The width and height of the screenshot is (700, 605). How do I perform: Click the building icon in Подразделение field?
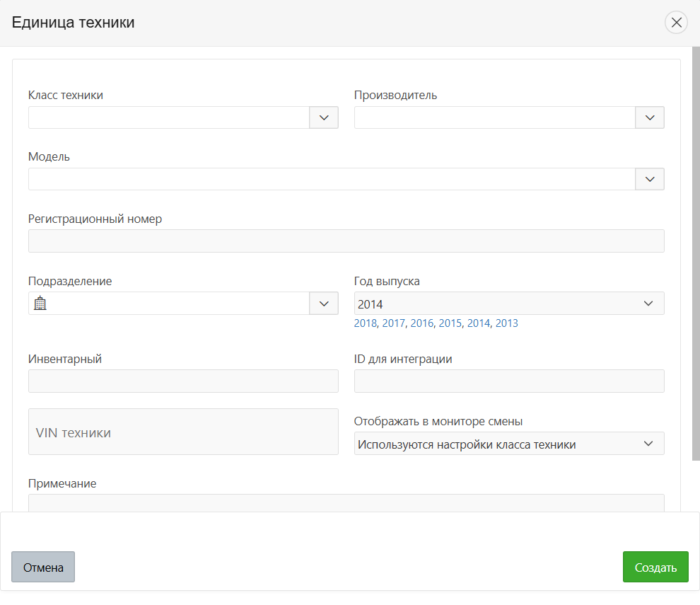click(40, 304)
